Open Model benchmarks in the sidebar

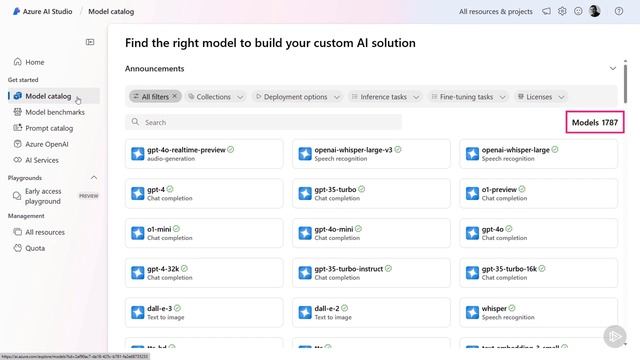(53, 112)
